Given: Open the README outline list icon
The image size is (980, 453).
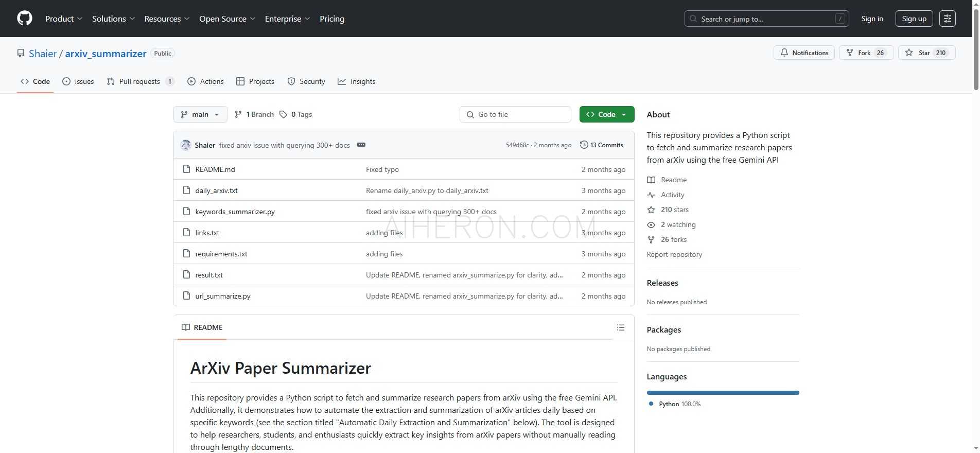Looking at the screenshot, I should (621, 327).
